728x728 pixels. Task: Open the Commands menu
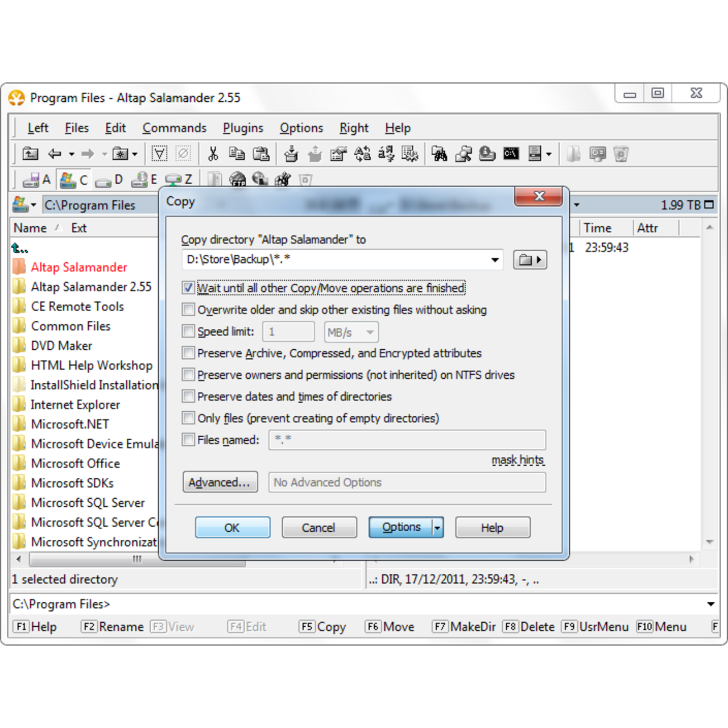pos(175,127)
